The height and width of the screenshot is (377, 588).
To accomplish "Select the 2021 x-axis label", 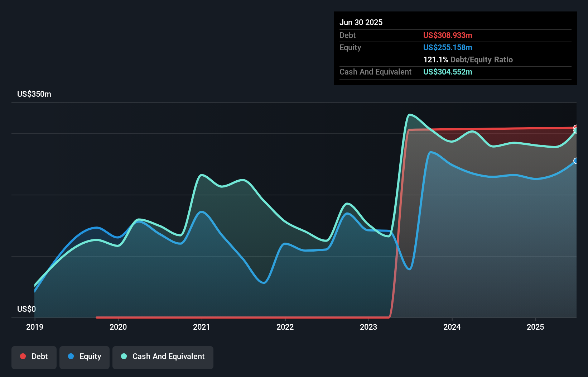I will coord(202,327).
